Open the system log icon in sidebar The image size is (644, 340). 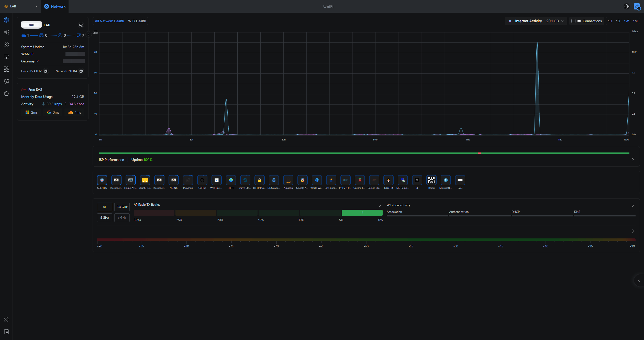click(6, 332)
